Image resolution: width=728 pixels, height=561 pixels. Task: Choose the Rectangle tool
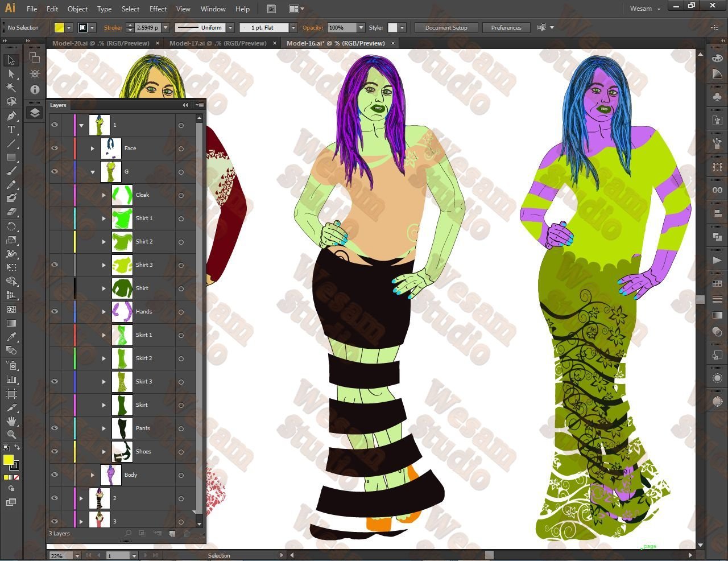click(x=11, y=157)
